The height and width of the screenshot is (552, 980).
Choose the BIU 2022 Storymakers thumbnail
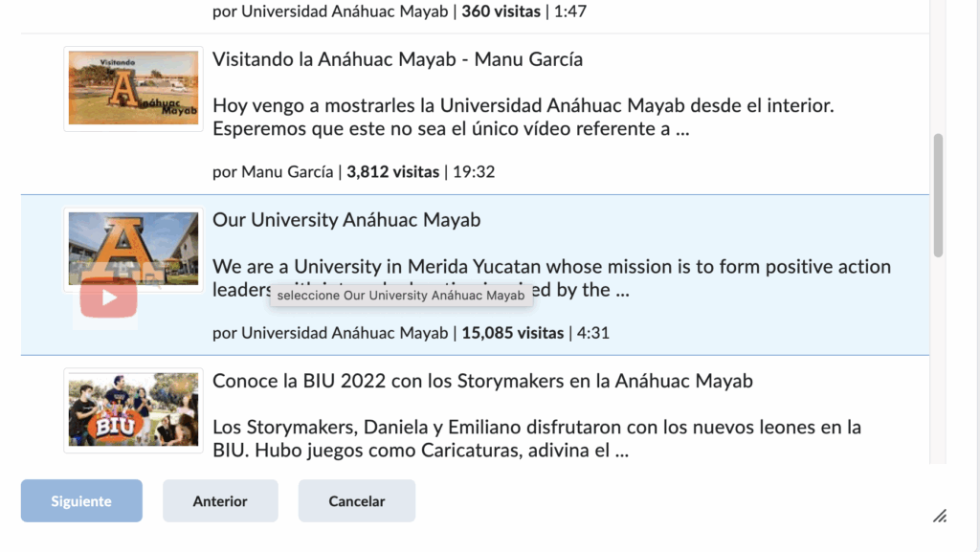click(133, 410)
